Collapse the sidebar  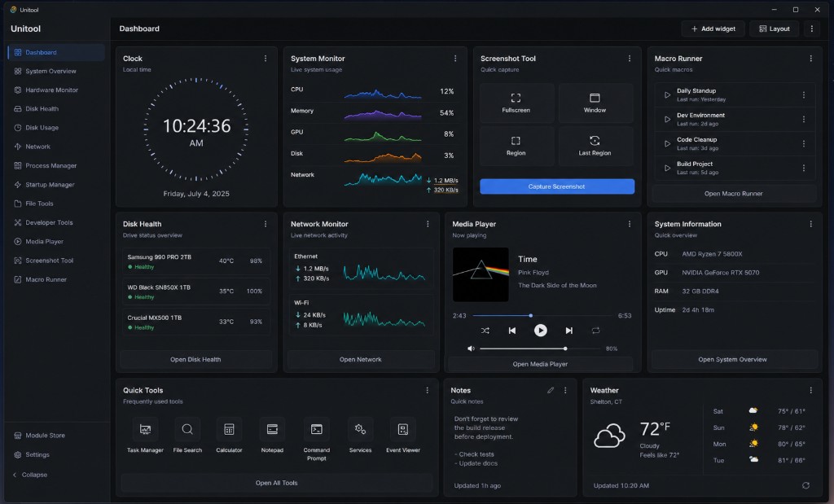tap(30, 475)
